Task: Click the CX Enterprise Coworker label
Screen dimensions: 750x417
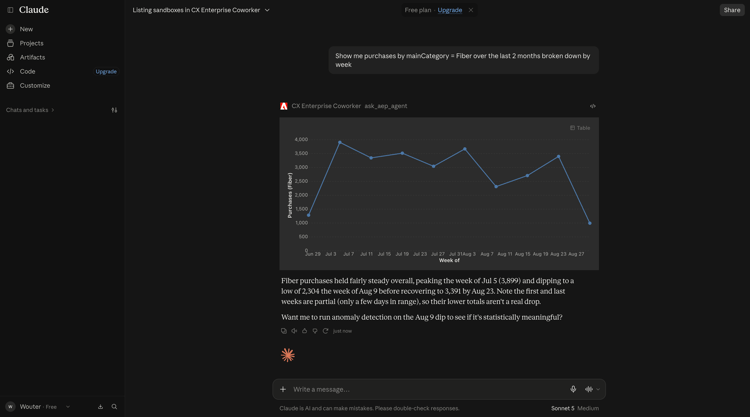Action: point(326,106)
